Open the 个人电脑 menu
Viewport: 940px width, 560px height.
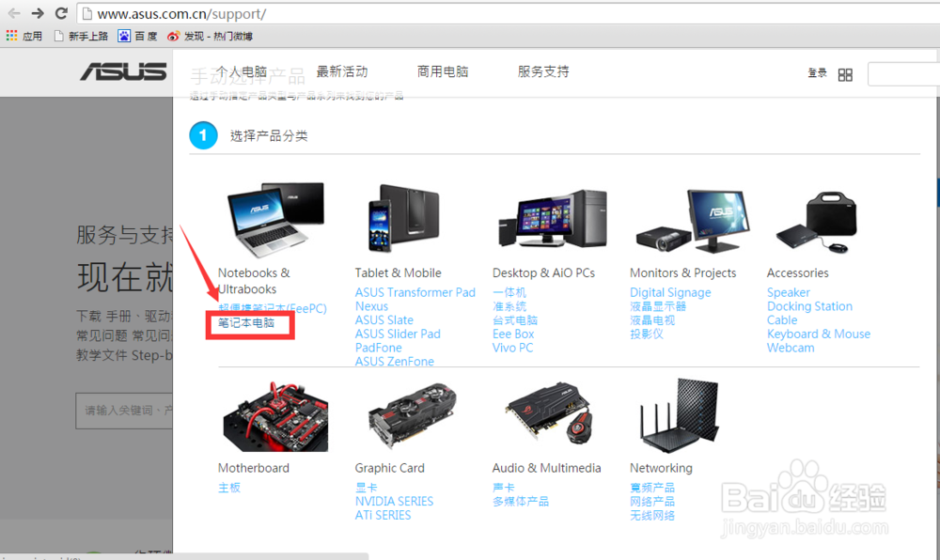coord(241,71)
